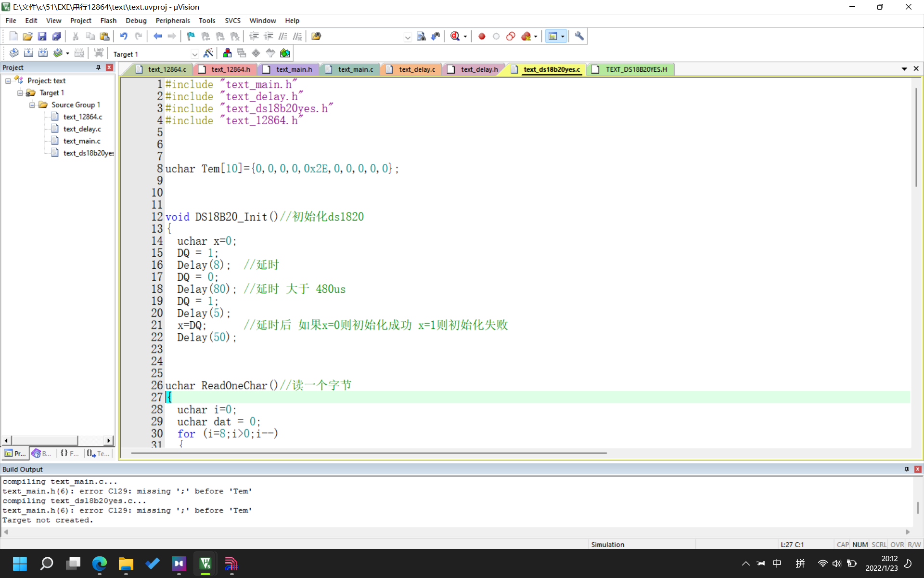The width and height of the screenshot is (924, 578).
Task: Open Configuration with the wrench icon
Action: point(579,36)
